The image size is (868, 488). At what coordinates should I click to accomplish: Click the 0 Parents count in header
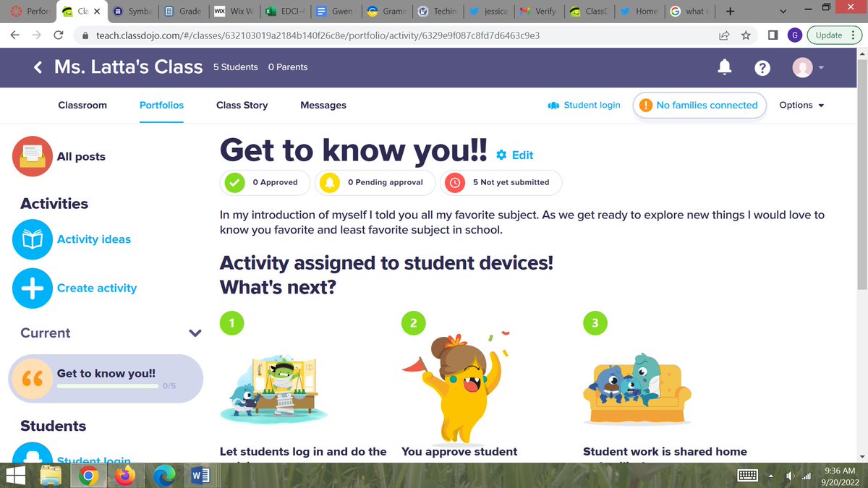click(x=288, y=67)
